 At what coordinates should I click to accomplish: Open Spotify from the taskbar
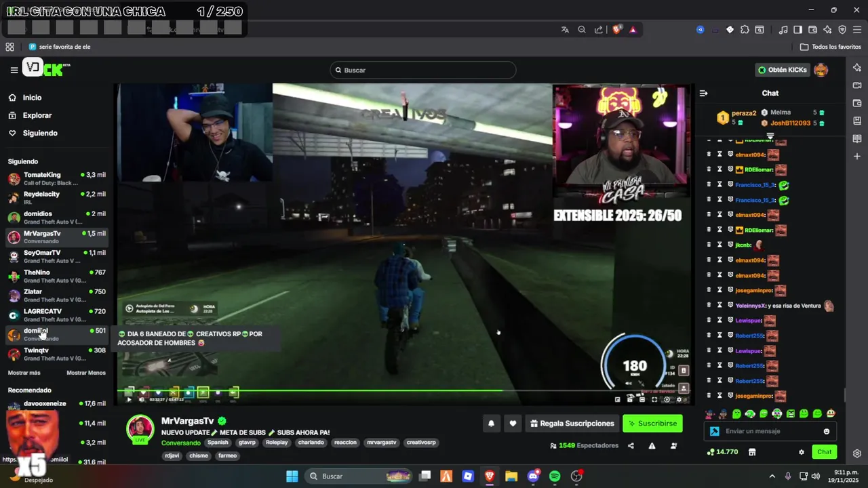pos(555,476)
